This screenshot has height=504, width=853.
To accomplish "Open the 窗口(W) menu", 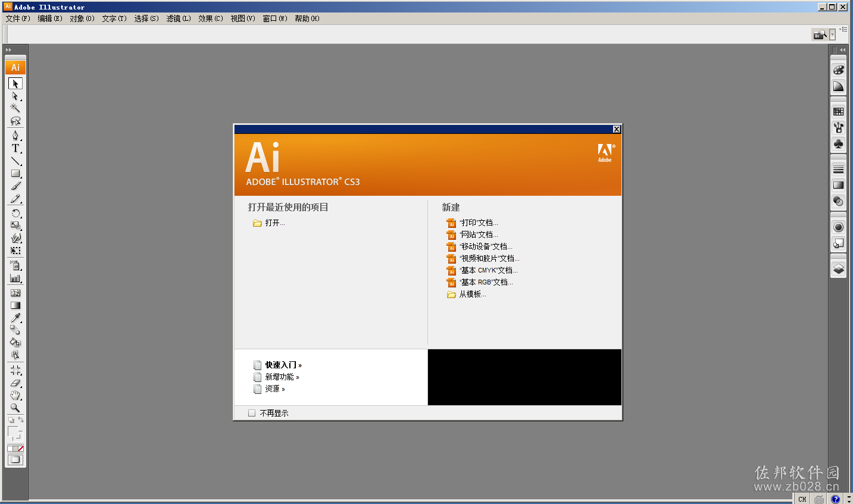I will pyautogui.click(x=275, y=18).
